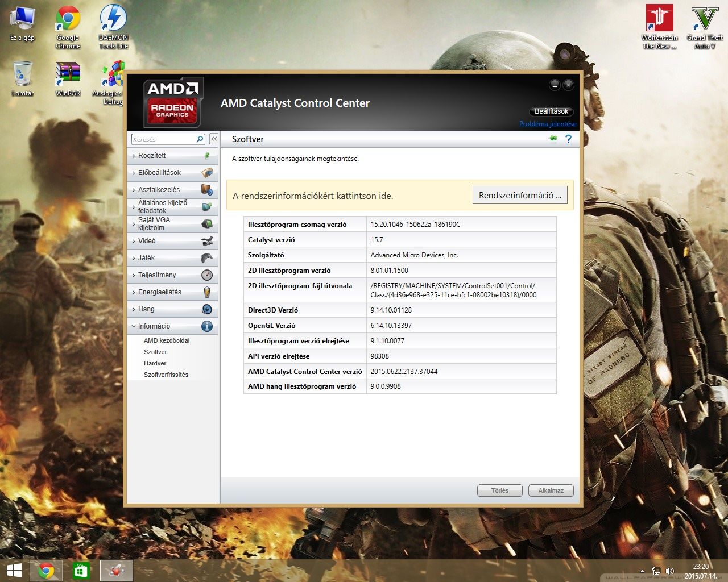This screenshot has height=582, width=728.
Task: Click the Általános kijelző feladatok monitor icon
Action: [x=207, y=206]
